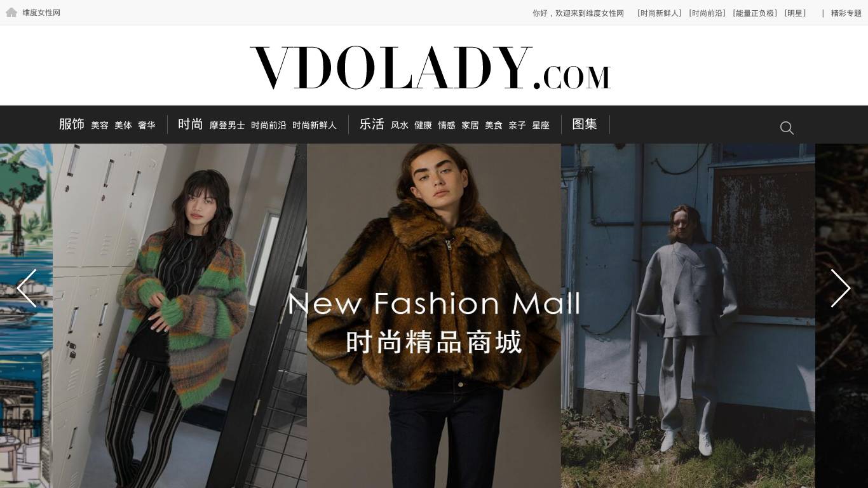Image resolution: width=868 pixels, height=488 pixels.
Task: Open the search magnifier icon
Action: pyautogui.click(x=787, y=128)
